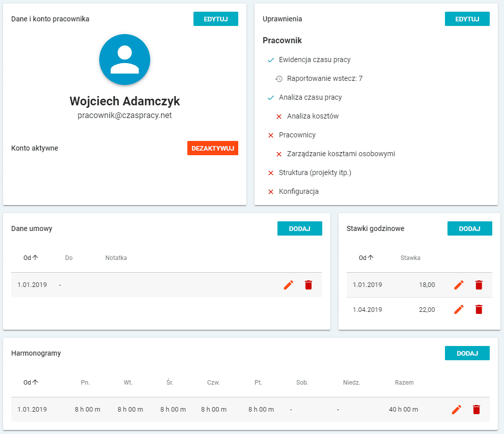Add a new schedule in Harmonogramy
Screen dimensions: 504x434
pos(467,353)
